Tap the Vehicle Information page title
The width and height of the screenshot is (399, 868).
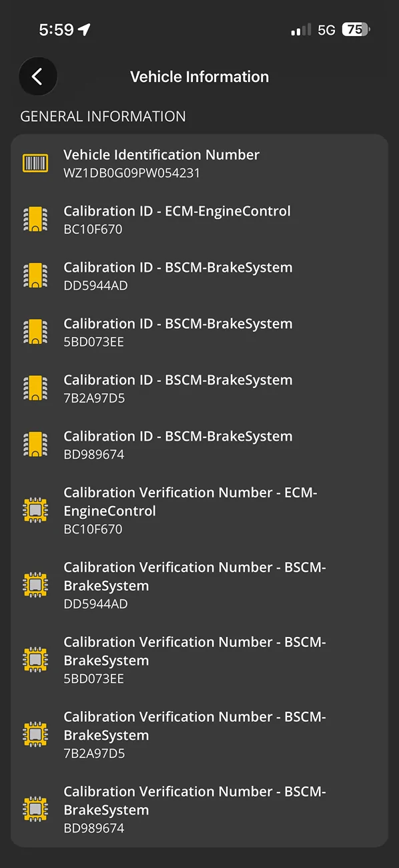click(x=199, y=77)
